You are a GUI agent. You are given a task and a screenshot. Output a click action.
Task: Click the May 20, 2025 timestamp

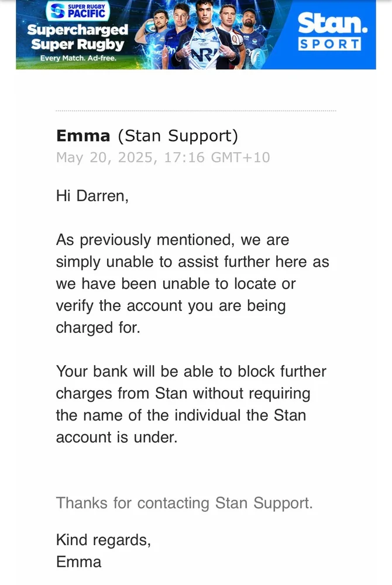(163, 157)
